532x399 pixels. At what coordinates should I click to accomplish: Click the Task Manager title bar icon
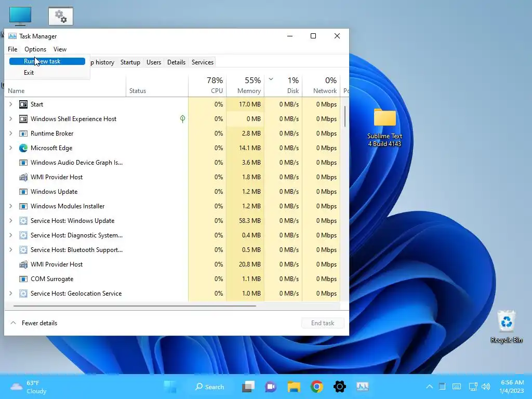pyautogui.click(x=12, y=36)
